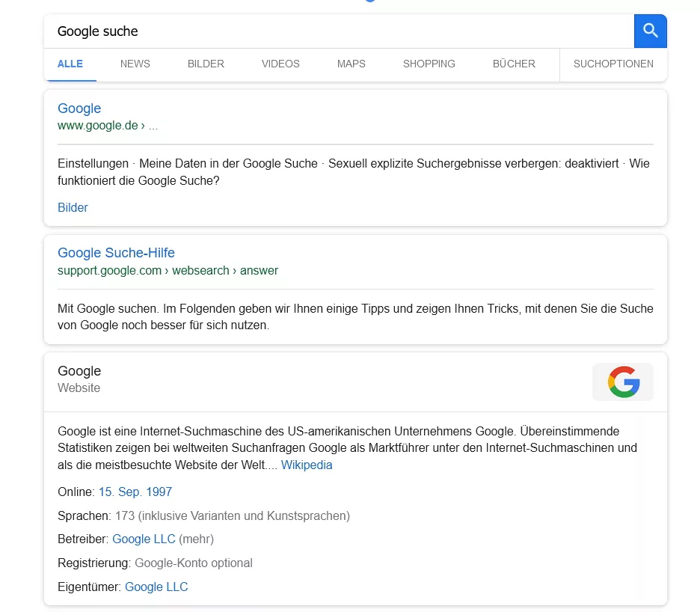Click into the Google suche search field

tap(337, 31)
